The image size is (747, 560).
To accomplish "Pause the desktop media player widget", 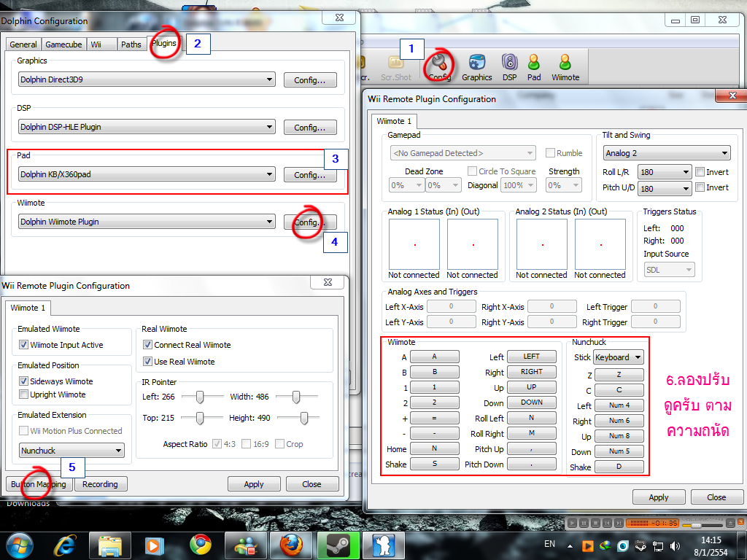I will pyautogui.click(x=584, y=523).
